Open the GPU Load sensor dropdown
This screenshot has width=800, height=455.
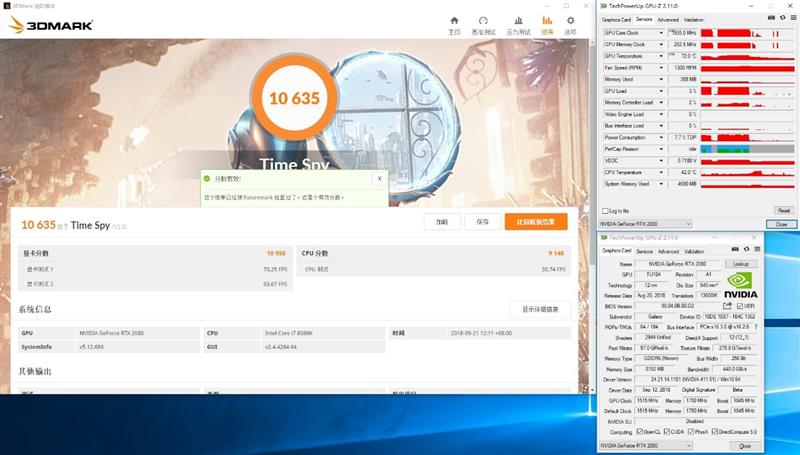coord(661,91)
